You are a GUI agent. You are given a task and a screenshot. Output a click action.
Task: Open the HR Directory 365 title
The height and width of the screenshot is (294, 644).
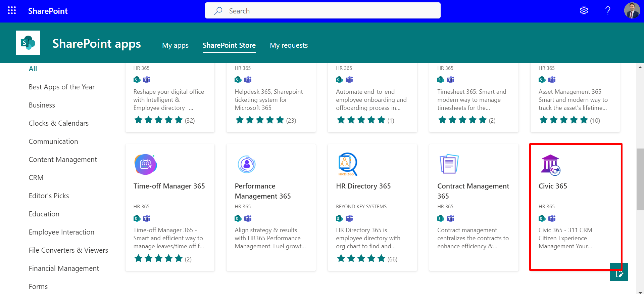pos(363,186)
